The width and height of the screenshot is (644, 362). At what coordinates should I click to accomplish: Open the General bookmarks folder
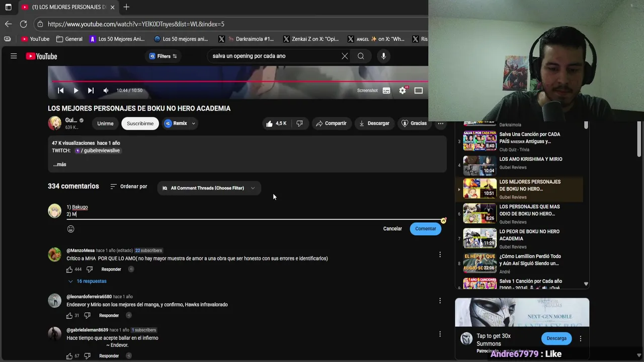[69, 39]
